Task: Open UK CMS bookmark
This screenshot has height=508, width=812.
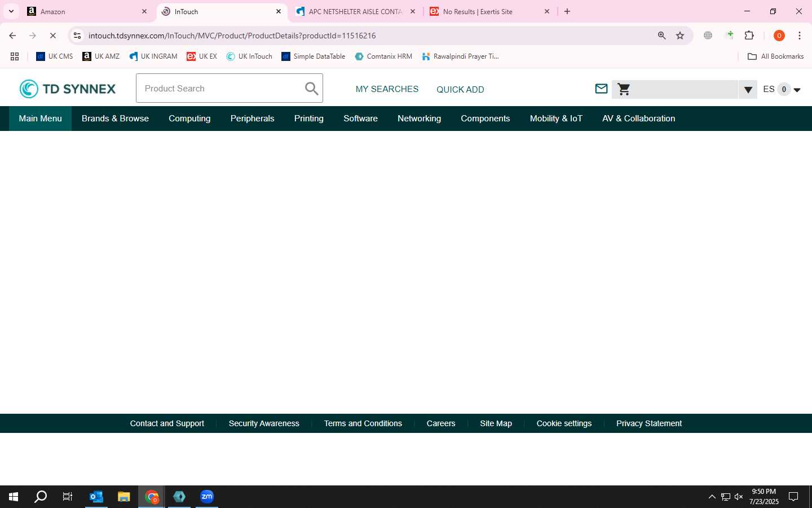Action: pos(55,56)
